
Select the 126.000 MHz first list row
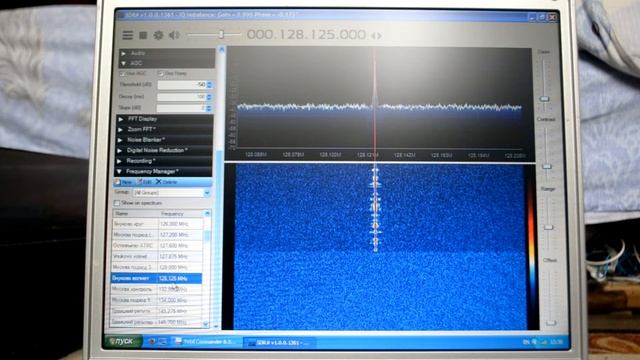158,224
